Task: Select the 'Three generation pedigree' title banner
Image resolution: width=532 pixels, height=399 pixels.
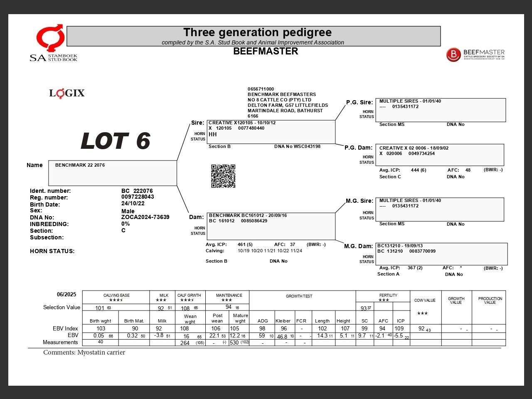Action: tap(254, 36)
